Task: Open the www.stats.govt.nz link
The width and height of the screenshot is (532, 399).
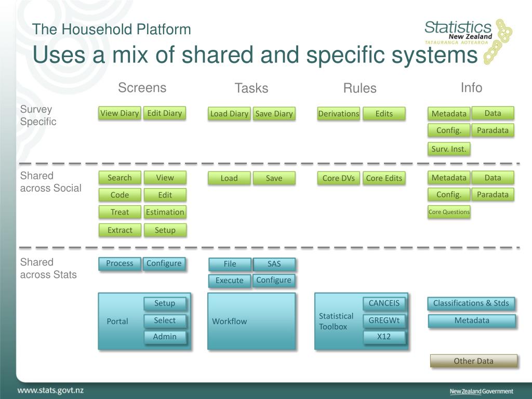Action: coord(50,390)
